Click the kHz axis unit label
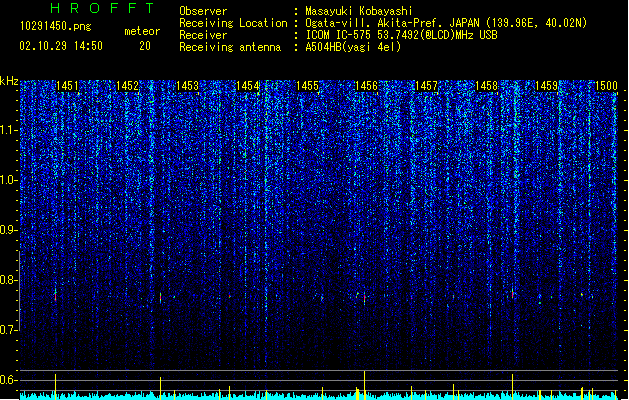 9,81
